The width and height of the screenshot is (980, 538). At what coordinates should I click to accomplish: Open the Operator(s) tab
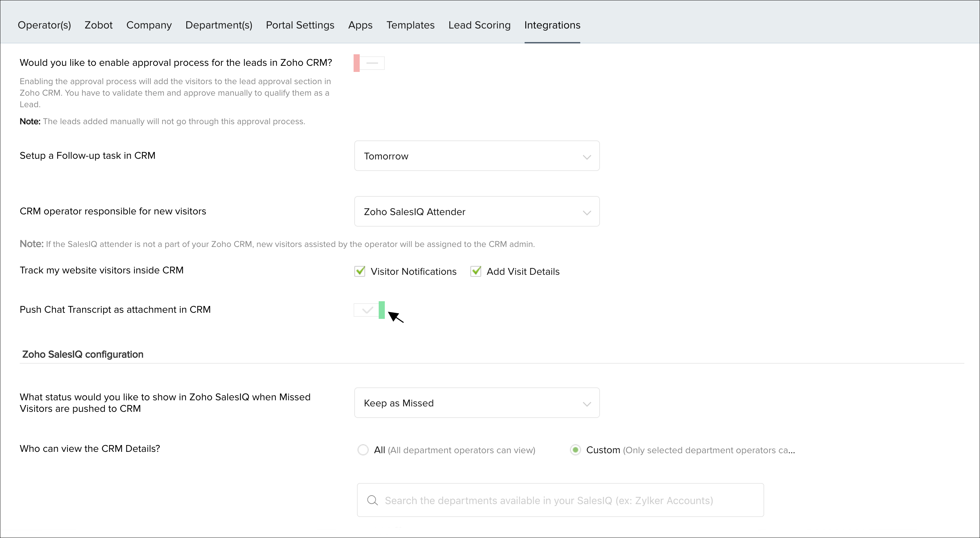pos(44,25)
